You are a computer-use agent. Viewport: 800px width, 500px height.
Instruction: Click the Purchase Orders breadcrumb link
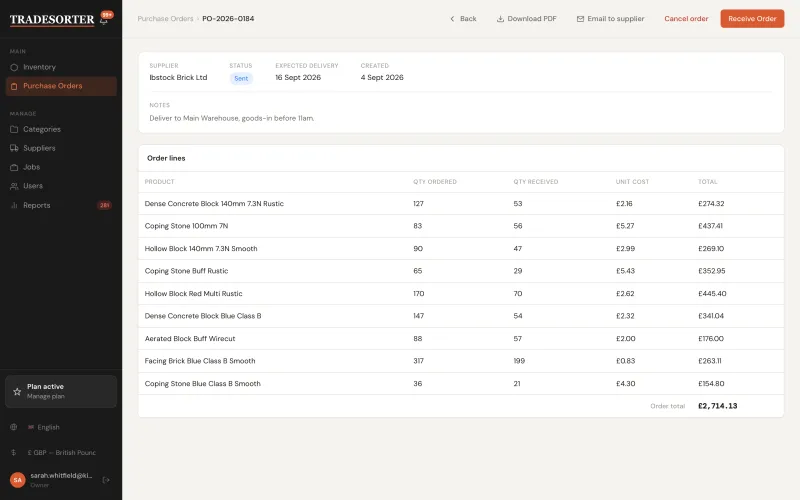click(x=165, y=19)
